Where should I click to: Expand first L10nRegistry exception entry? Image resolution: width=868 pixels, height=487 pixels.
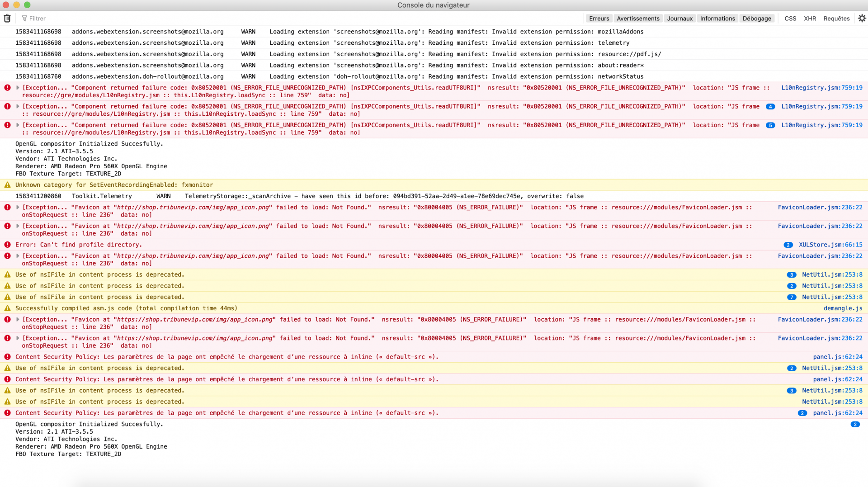coord(18,88)
